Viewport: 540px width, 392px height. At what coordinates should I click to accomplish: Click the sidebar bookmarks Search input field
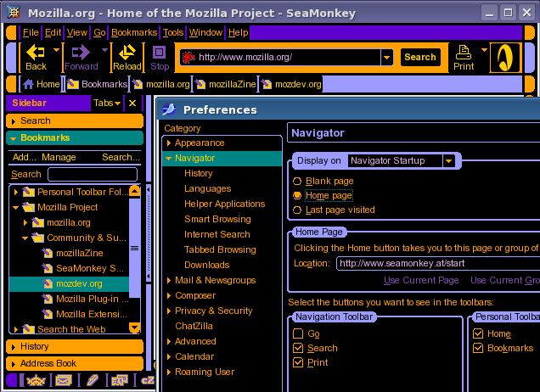[93, 175]
